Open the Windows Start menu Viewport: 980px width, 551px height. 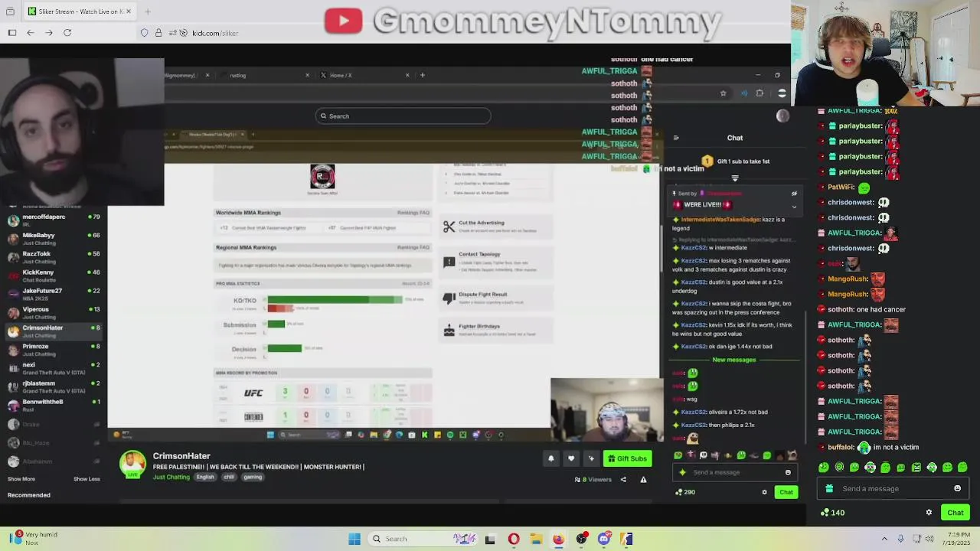(354, 539)
